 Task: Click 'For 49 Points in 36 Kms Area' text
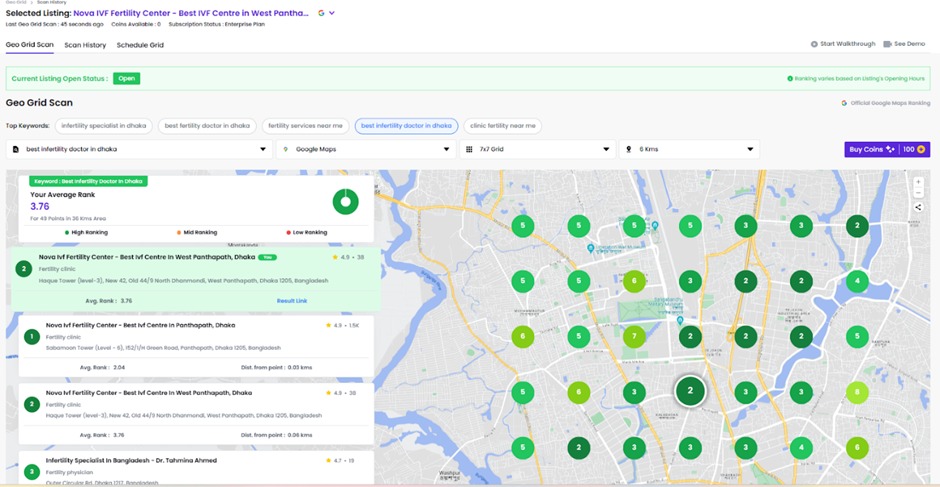tap(68, 218)
